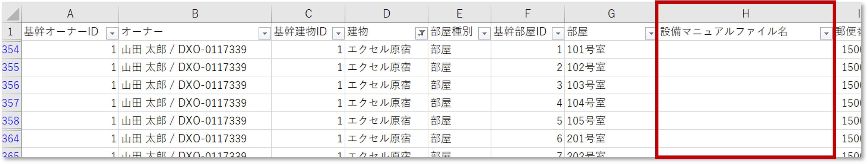The height and width of the screenshot is (164, 868).
Task: Open filter dropdown for オーナー column
Action: [x=265, y=33]
